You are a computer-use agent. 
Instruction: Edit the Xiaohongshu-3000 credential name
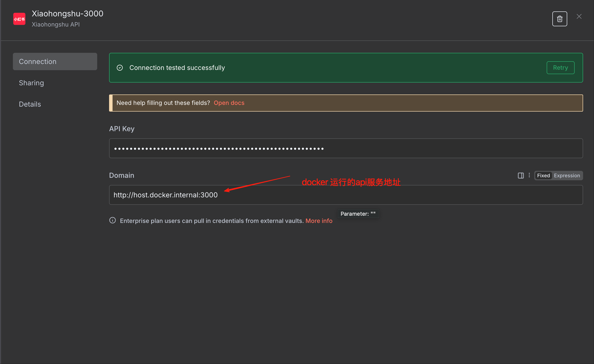(x=67, y=14)
